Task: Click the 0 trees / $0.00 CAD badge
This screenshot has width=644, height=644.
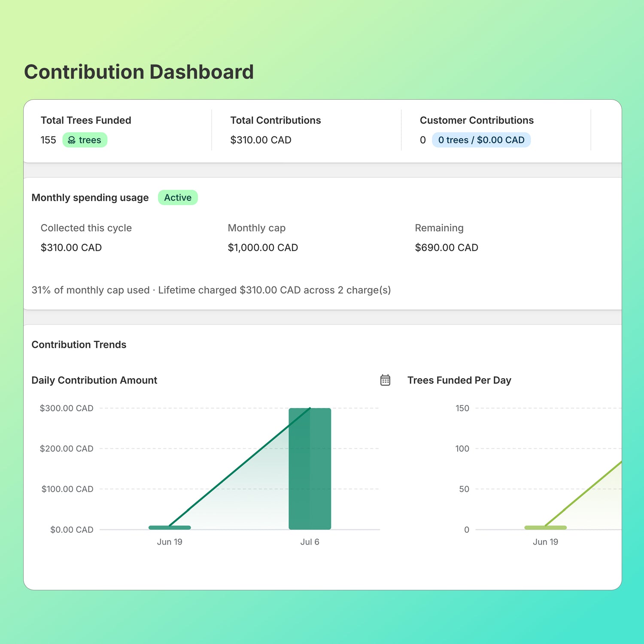Action: 481,140
